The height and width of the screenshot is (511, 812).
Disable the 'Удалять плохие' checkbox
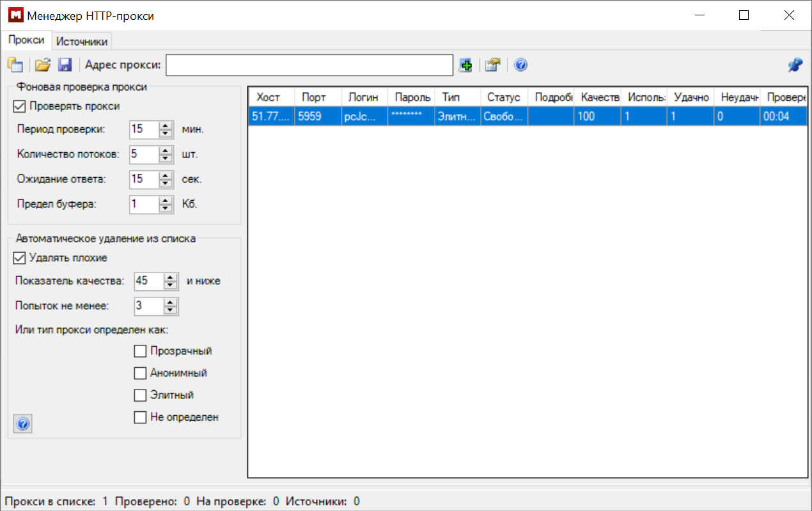pos(19,258)
